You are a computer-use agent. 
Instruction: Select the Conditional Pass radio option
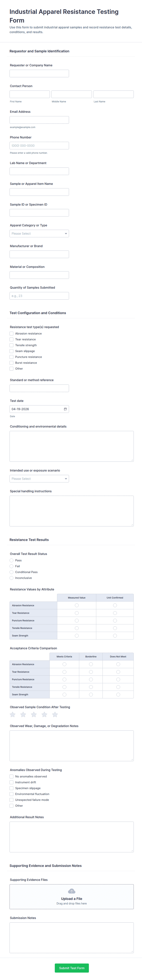coord(11,572)
